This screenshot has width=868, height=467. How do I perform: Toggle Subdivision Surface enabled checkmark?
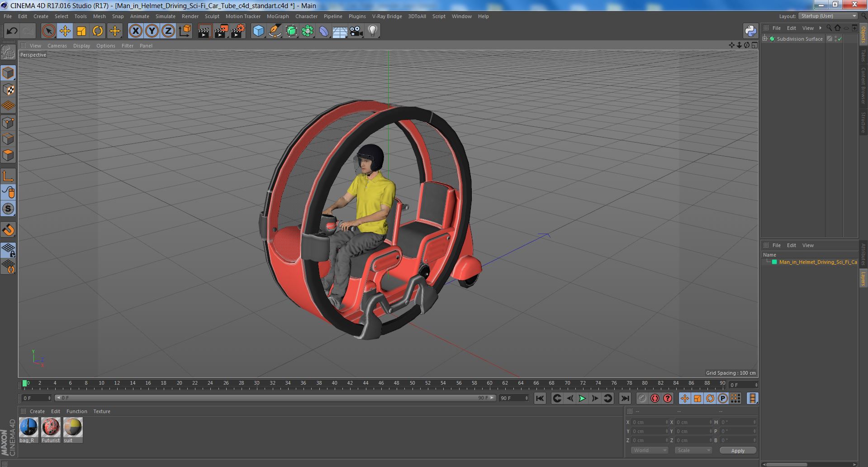(x=840, y=39)
